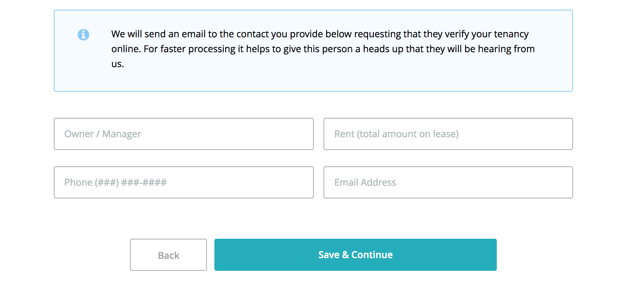The image size is (644, 282).
Task: Select the Phone number input field
Action: click(183, 182)
